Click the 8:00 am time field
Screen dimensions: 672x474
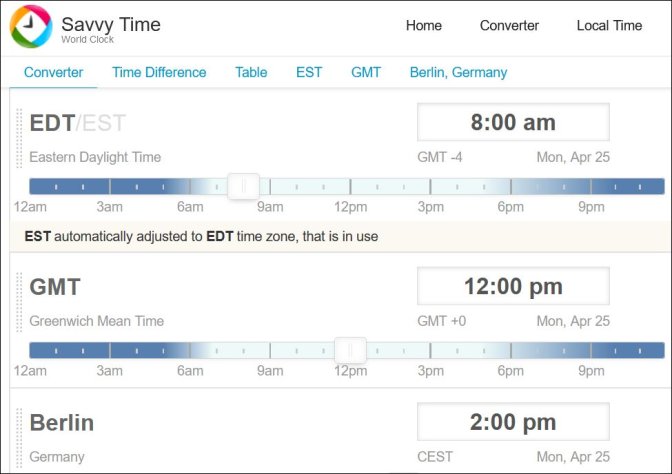coord(513,122)
